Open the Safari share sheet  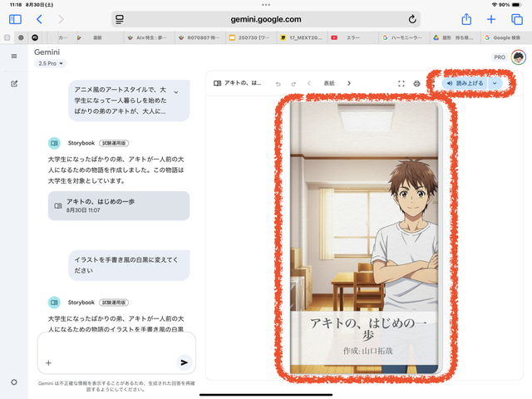point(466,19)
